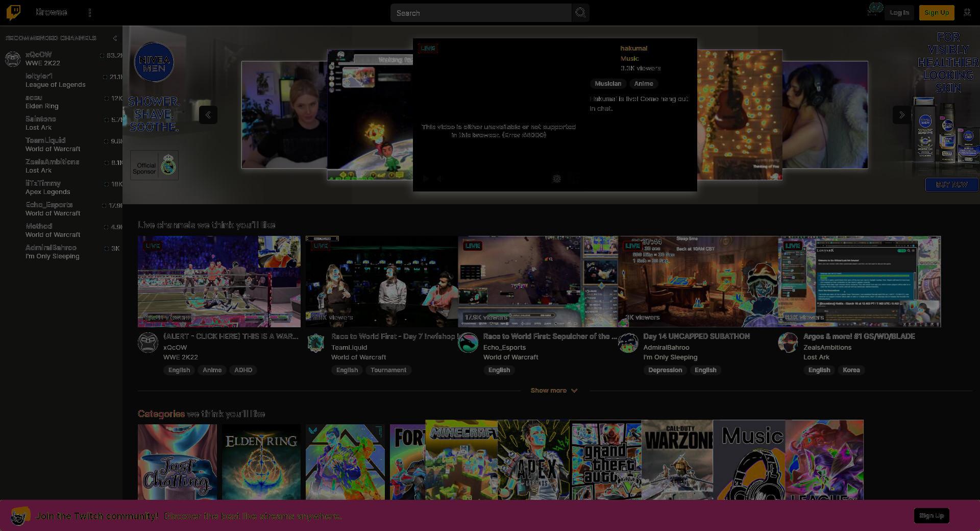Screen dimensions: 980x531
Task: Open featured player settings gear
Action: point(557,179)
